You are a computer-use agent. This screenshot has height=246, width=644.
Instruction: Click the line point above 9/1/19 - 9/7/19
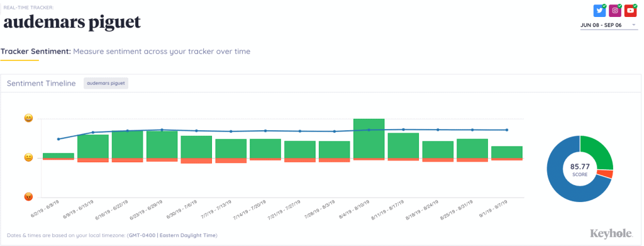[507, 130]
